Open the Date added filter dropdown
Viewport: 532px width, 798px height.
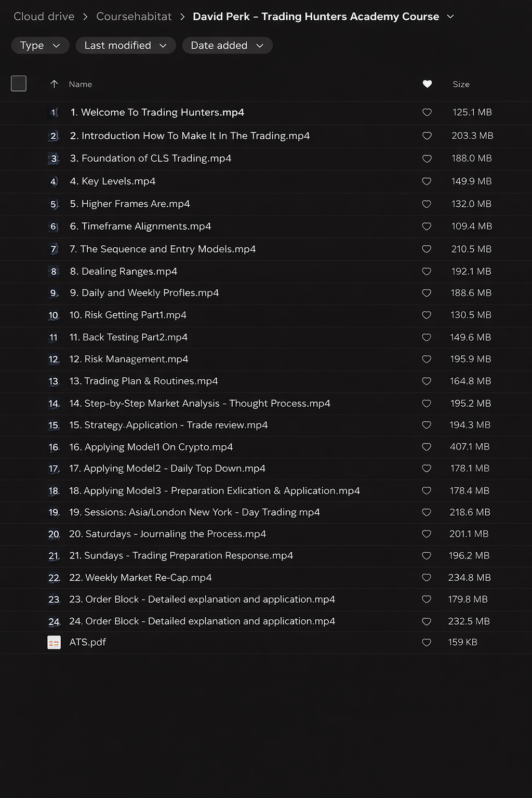(227, 46)
